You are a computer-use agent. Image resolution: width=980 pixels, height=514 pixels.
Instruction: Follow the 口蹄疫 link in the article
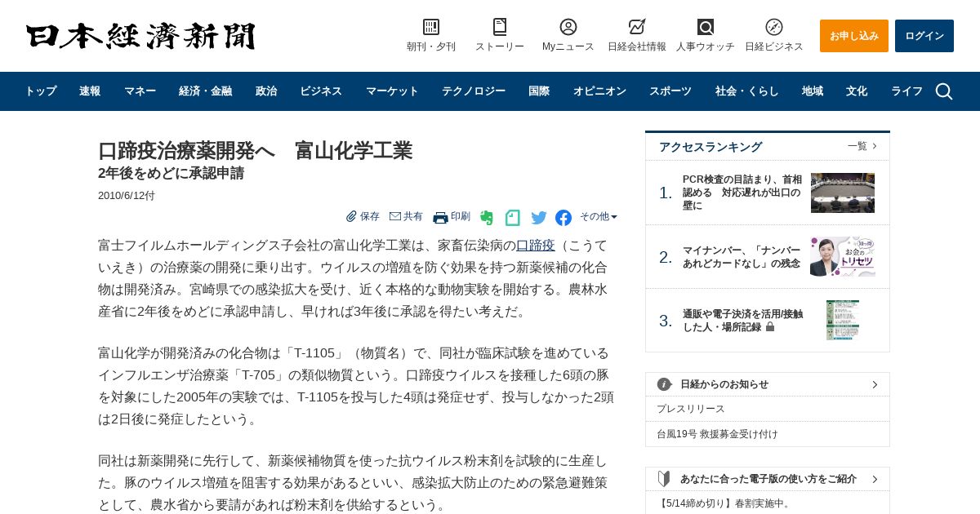tap(535, 246)
